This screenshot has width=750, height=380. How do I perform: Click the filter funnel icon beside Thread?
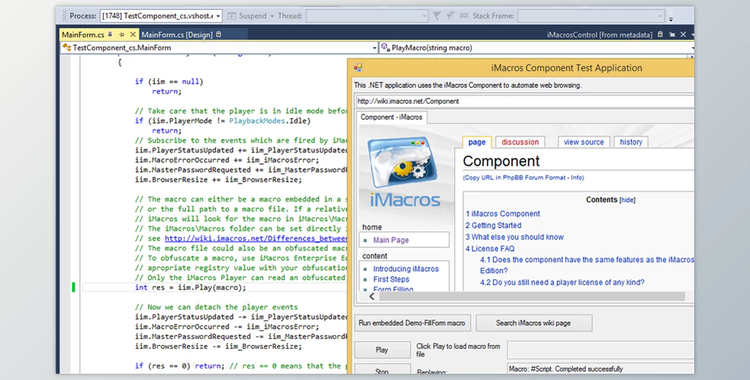(437, 16)
